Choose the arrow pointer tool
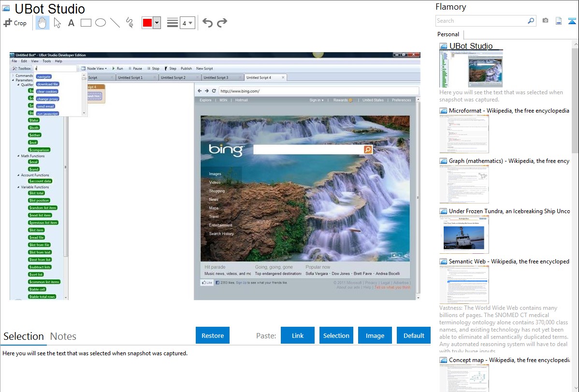This screenshot has width=579, height=392. coord(57,23)
